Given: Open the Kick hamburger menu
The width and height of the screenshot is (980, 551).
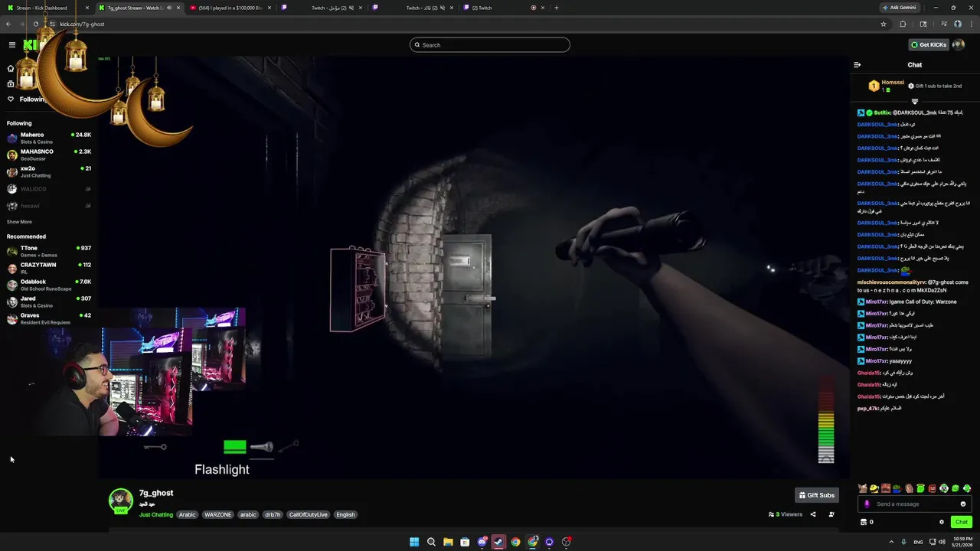Looking at the screenshot, I should pyautogui.click(x=11, y=44).
